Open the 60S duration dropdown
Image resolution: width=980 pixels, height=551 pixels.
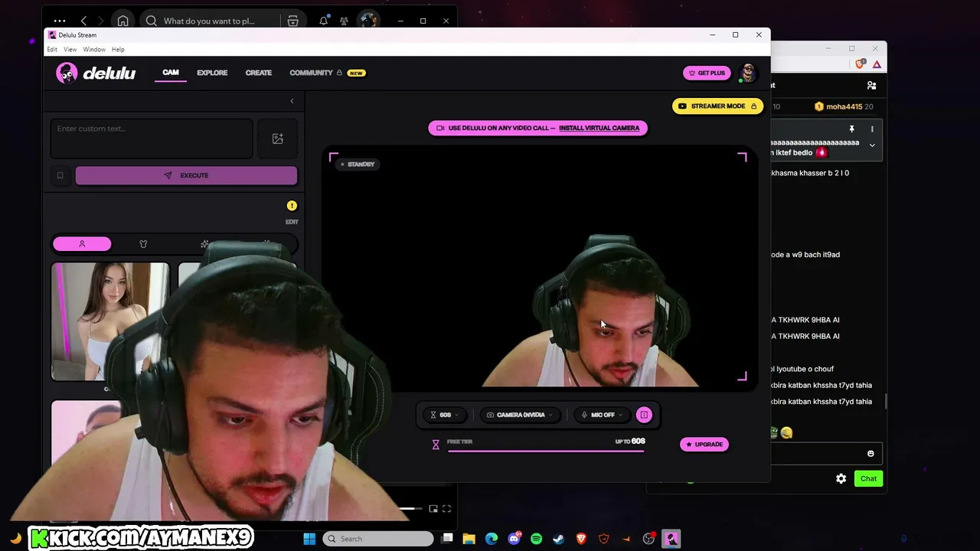click(445, 415)
